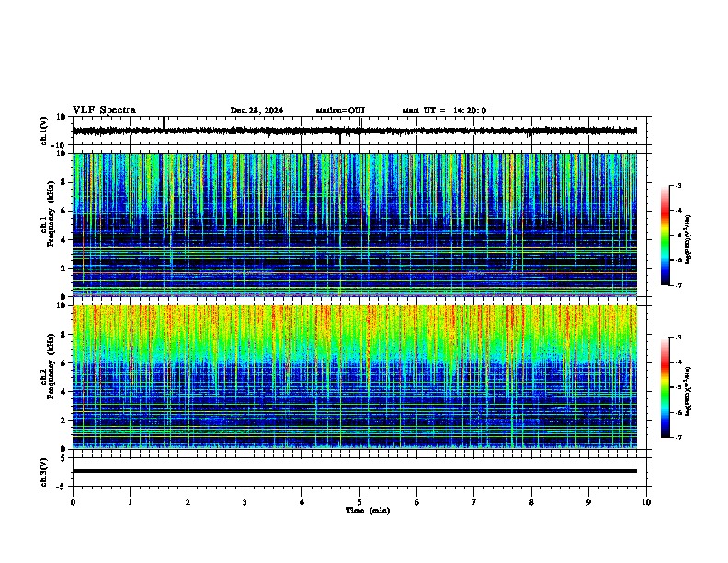
Task: Click the "6" kHz tick of ch.1 spectrogram
Action: click(x=65, y=211)
